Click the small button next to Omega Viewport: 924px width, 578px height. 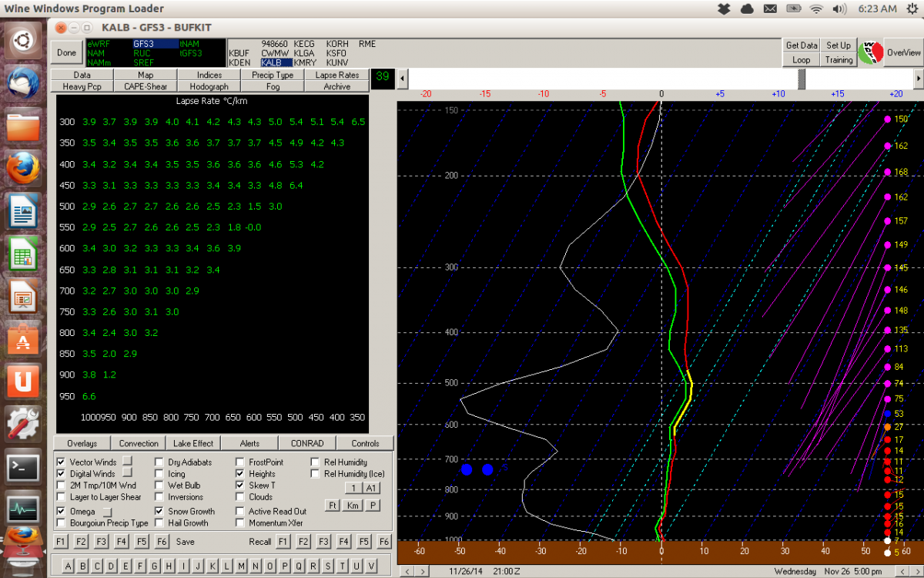click(108, 512)
